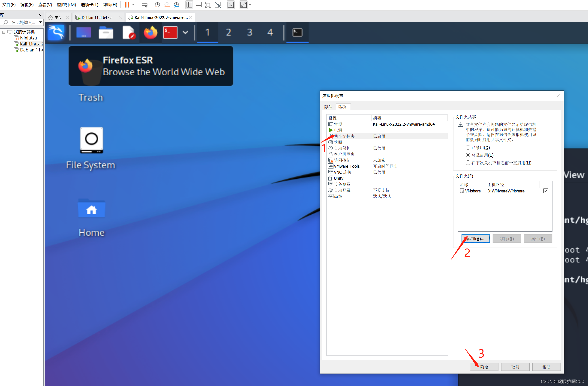The width and height of the screenshot is (588, 386).
Task: Take a snapshot with the clock icon
Action: [x=157, y=5]
